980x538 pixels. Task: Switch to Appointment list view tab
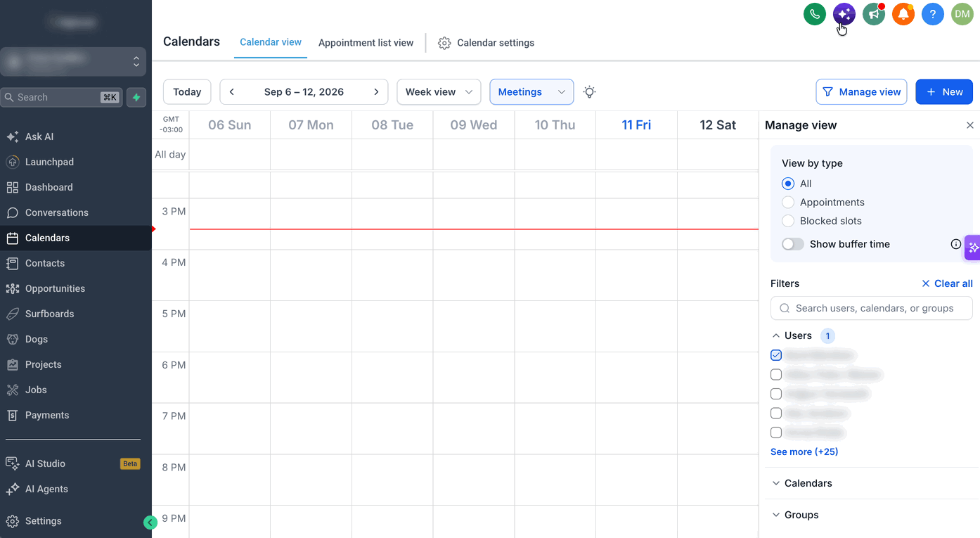(x=366, y=43)
